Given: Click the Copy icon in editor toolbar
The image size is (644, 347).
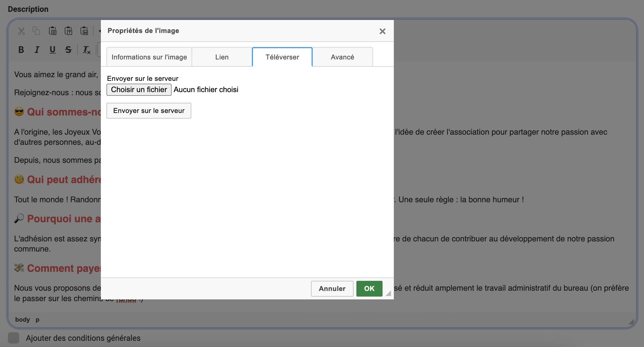Looking at the screenshot, I should pyautogui.click(x=36, y=31).
